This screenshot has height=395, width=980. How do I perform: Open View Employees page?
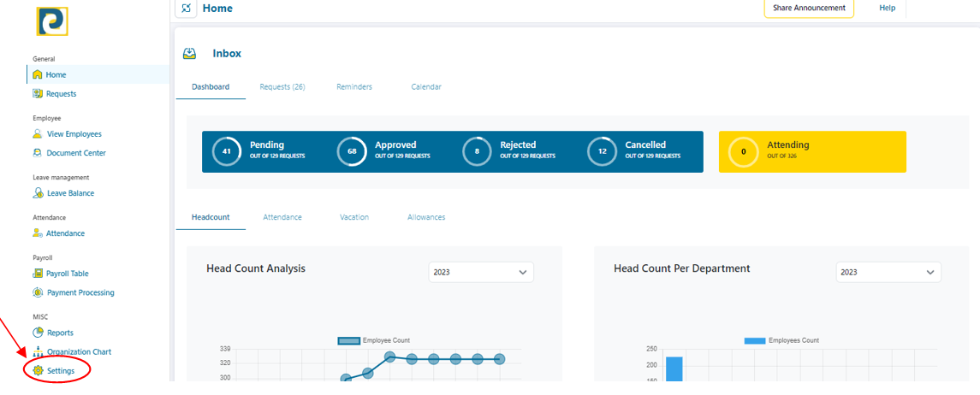click(x=74, y=134)
